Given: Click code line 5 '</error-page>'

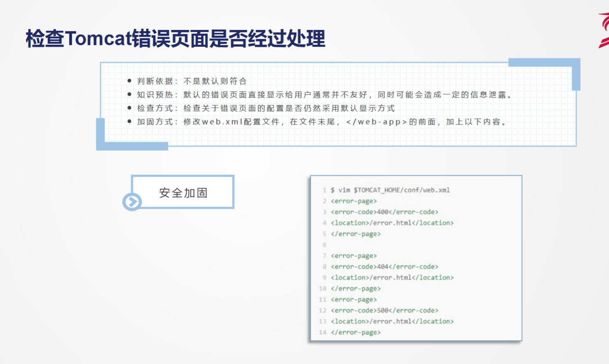Looking at the screenshot, I should 356,234.
